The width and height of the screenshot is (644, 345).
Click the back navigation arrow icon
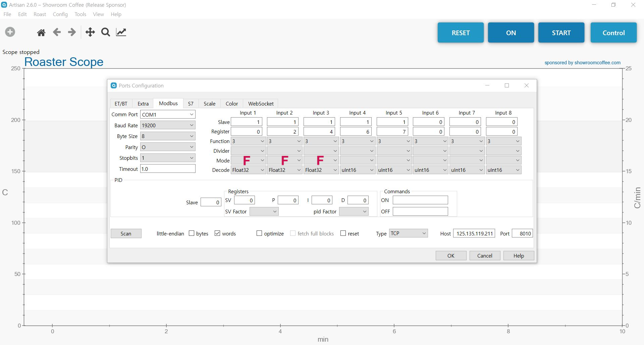coord(57,32)
